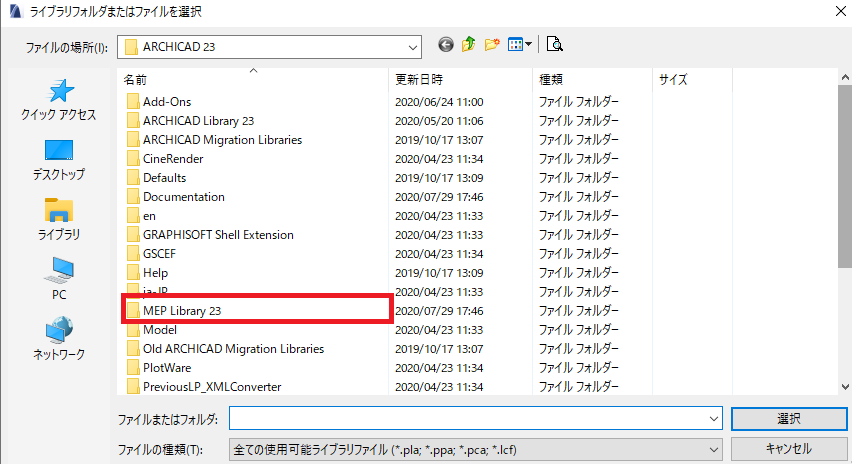This screenshot has height=464, width=852.
Task: Click the 選択 (Select) button
Action: (788, 418)
